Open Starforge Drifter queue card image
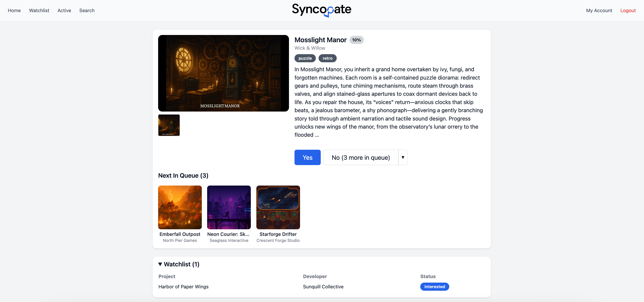 [x=278, y=207]
